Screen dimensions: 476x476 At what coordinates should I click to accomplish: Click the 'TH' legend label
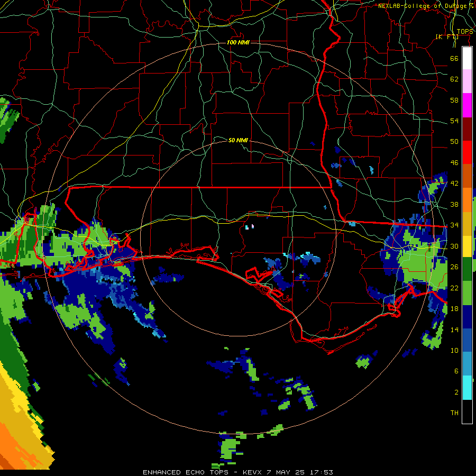pyautogui.click(x=454, y=413)
